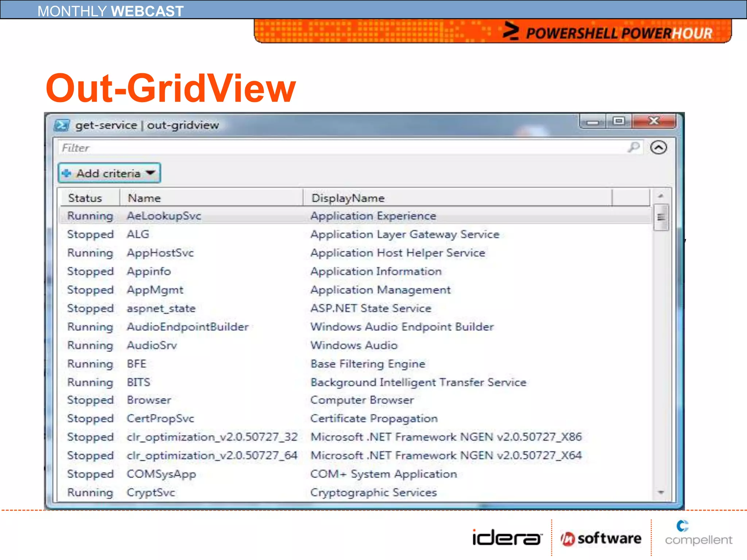This screenshot has width=747, height=560.
Task: Select the AppHostSvc row
Action: coord(355,253)
